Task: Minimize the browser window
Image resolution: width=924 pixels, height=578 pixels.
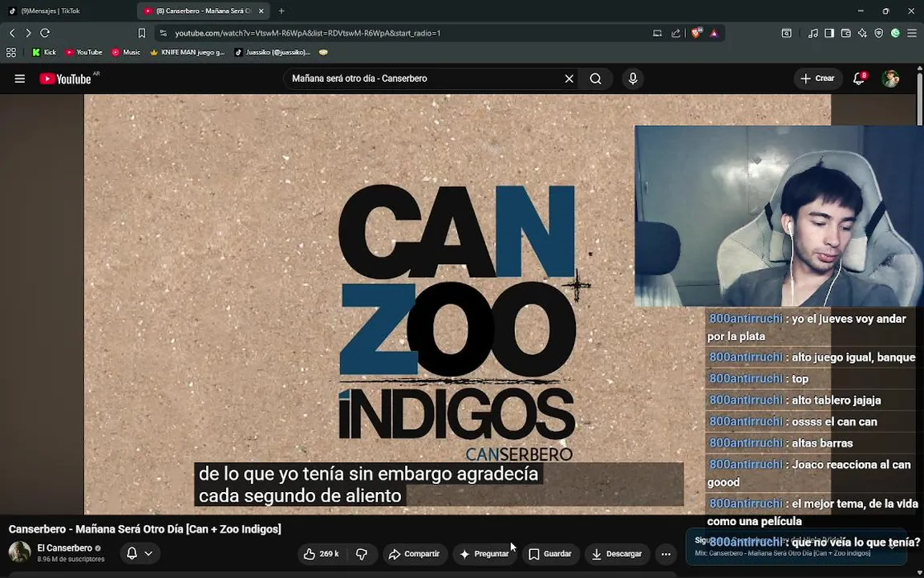Action: coord(861,10)
